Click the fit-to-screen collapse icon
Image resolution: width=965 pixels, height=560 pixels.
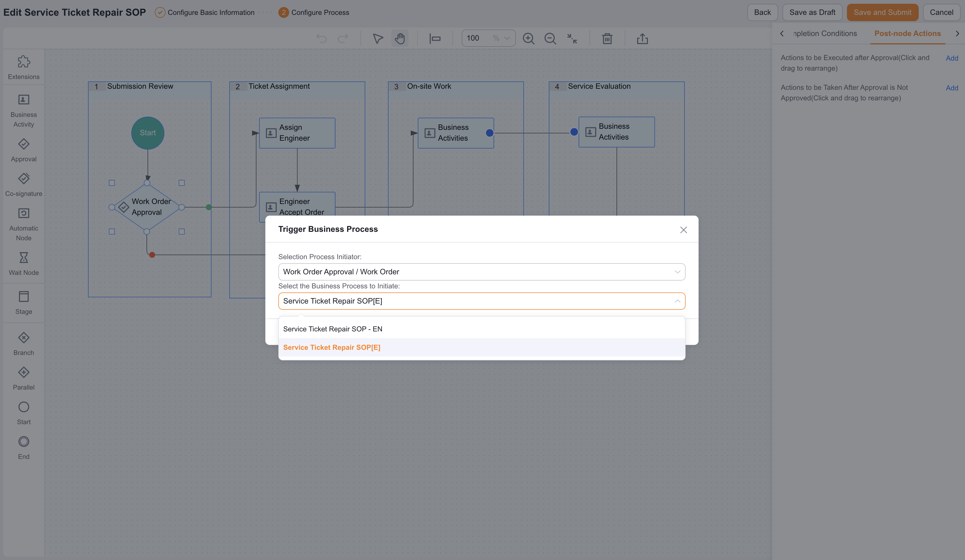pos(572,38)
